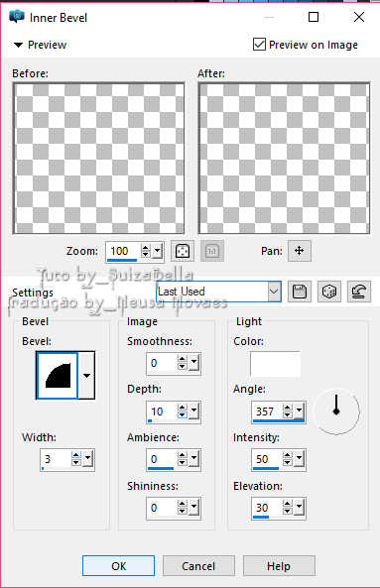
Task: Click the reset to default icon
Action: point(358,292)
